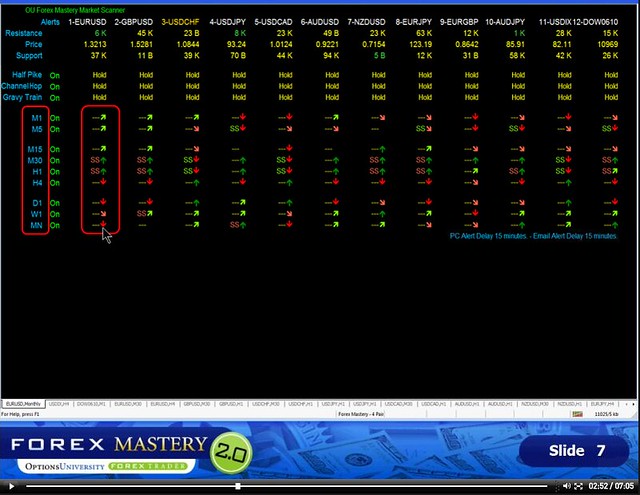Click the video time 02:52 / 07:05
The height and width of the screenshot is (495, 640).
coord(611,486)
